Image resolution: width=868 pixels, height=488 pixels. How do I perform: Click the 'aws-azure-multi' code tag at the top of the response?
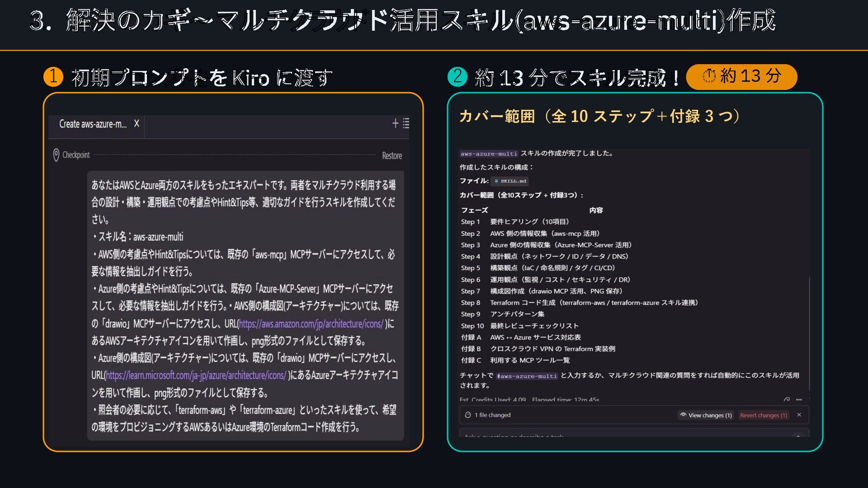pyautogui.click(x=489, y=154)
